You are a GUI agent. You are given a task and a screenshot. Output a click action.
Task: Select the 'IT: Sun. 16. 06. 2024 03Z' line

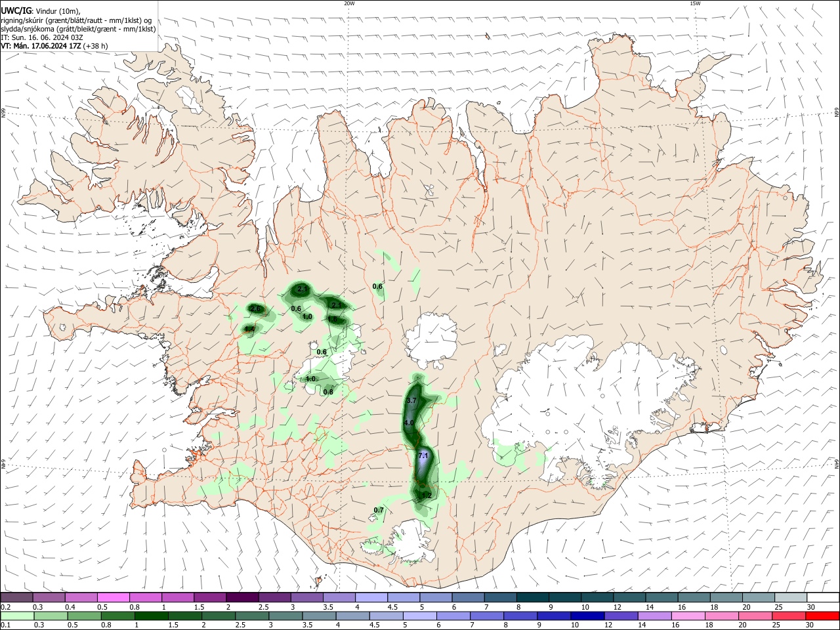point(42,37)
